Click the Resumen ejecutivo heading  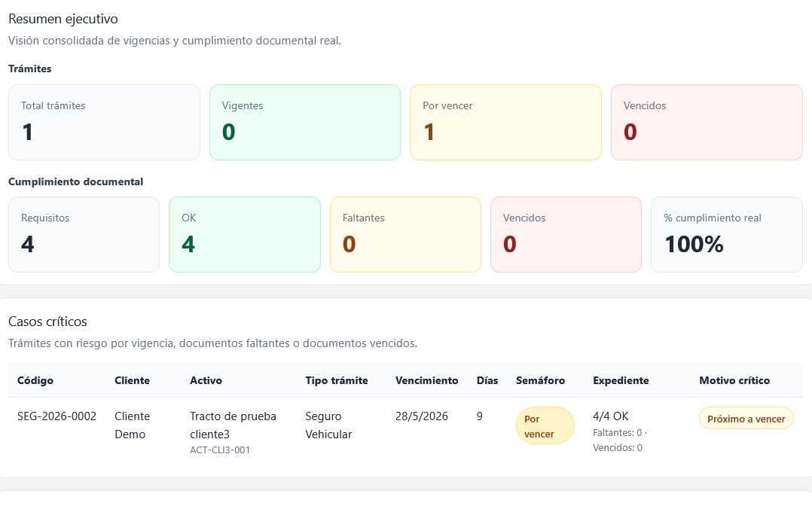(63, 19)
